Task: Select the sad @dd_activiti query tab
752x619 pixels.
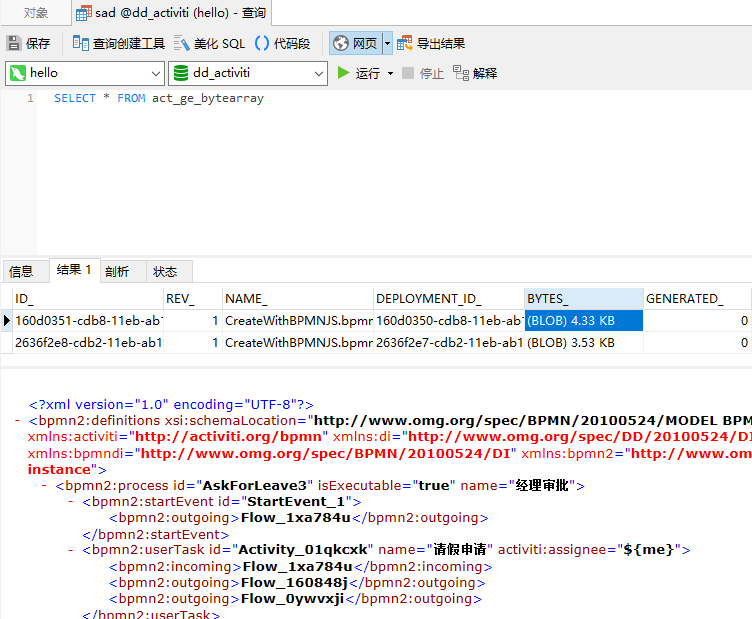Action: (x=172, y=13)
